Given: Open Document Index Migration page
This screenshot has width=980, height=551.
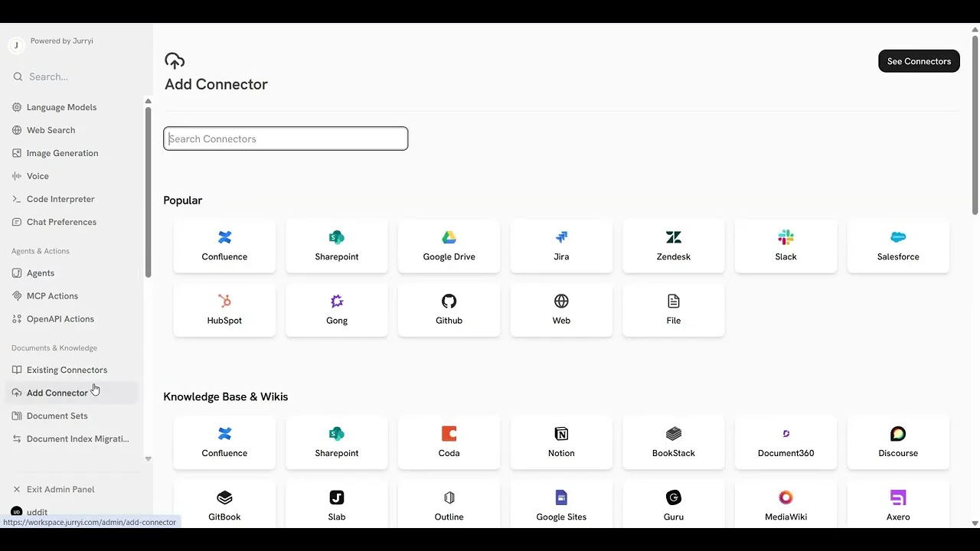Looking at the screenshot, I should click(x=71, y=439).
